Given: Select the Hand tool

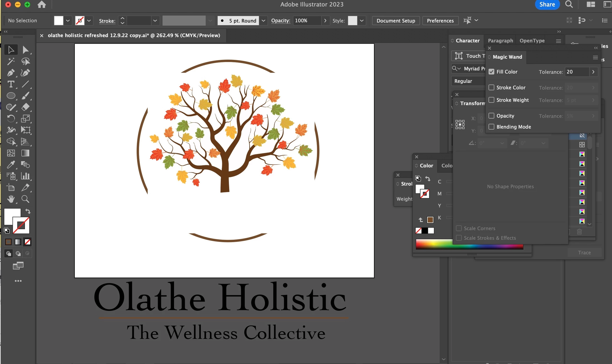Looking at the screenshot, I should pos(11,199).
